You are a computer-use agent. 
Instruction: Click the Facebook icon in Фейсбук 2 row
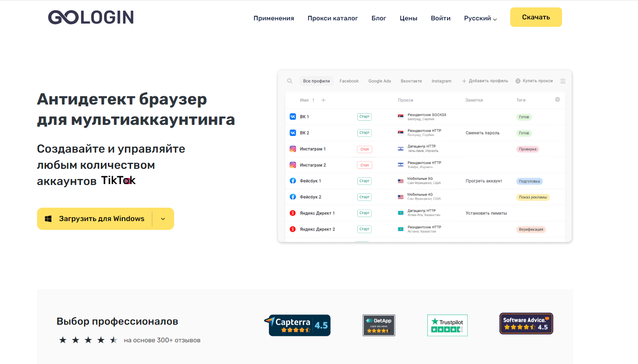(293, 197)
